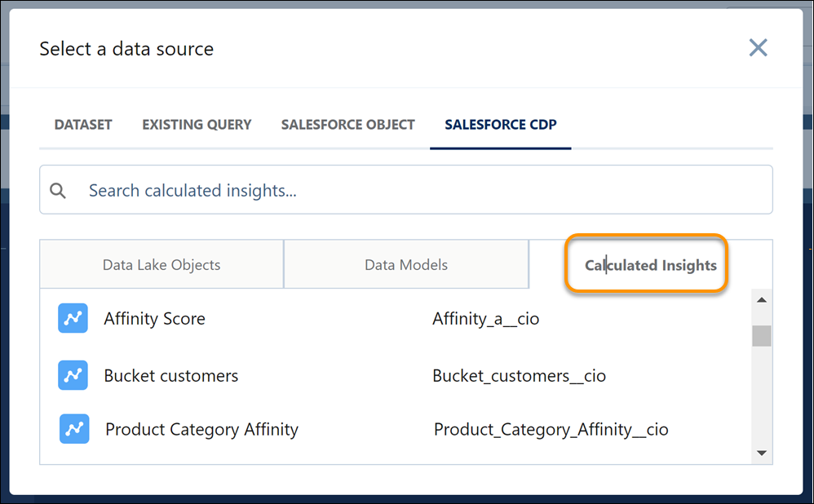Click the magnifying glass search icon
The width and height of the screenshot is (814, 504).
[58, 191]
